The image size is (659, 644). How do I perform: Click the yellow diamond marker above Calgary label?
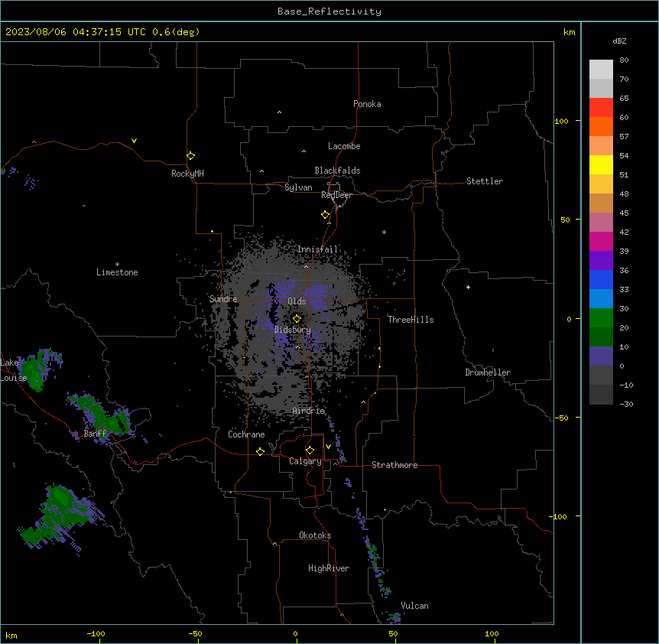coord(310,450)
